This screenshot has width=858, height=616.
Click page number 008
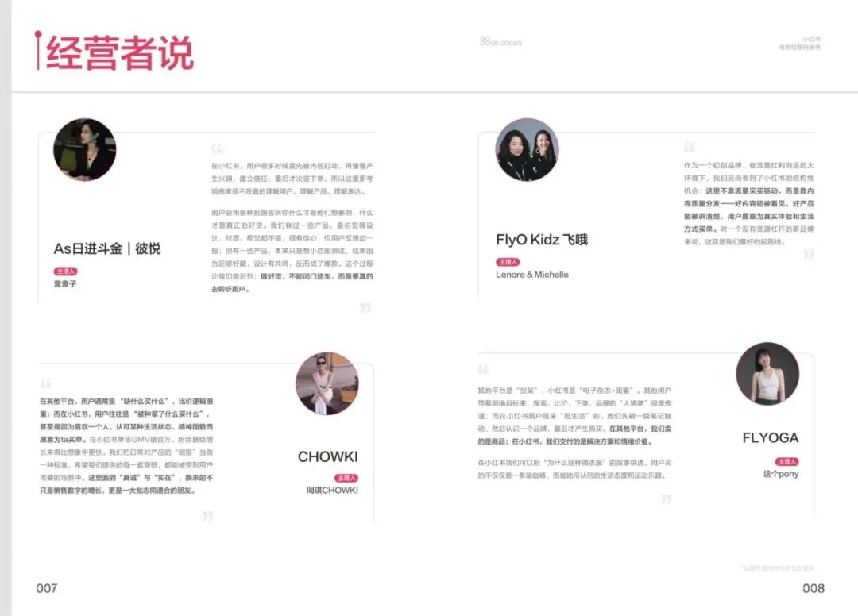[x=814, y=588]
